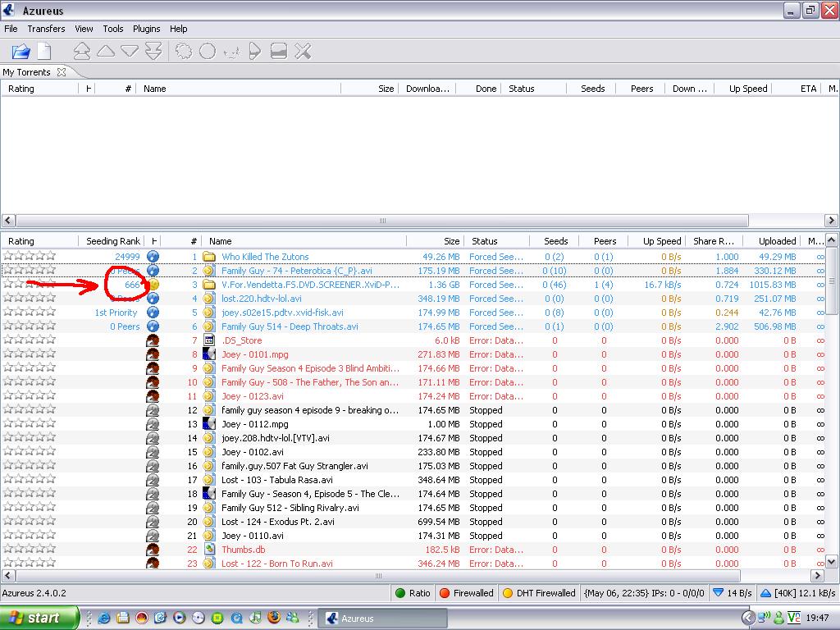The width and height of the screenshot is (840, 630).
Task: Click the yellow DHT Firewalled status indicator
Action: [538, 593]
